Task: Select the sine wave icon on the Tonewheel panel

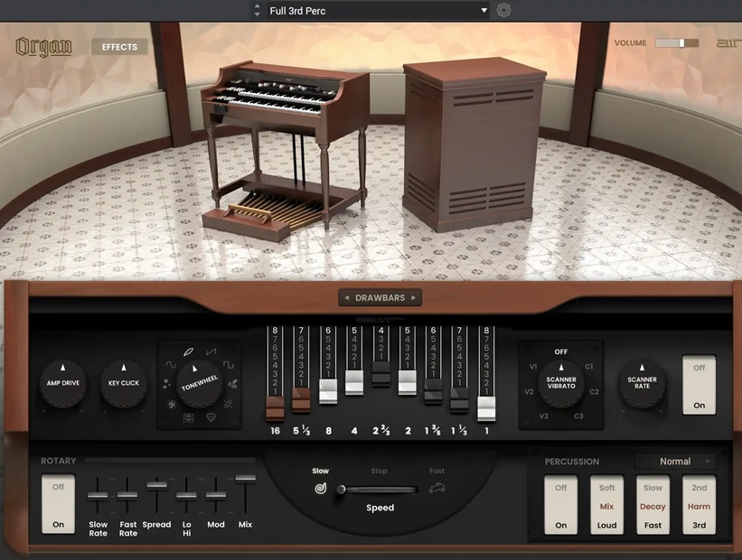Action: [173, 365]
